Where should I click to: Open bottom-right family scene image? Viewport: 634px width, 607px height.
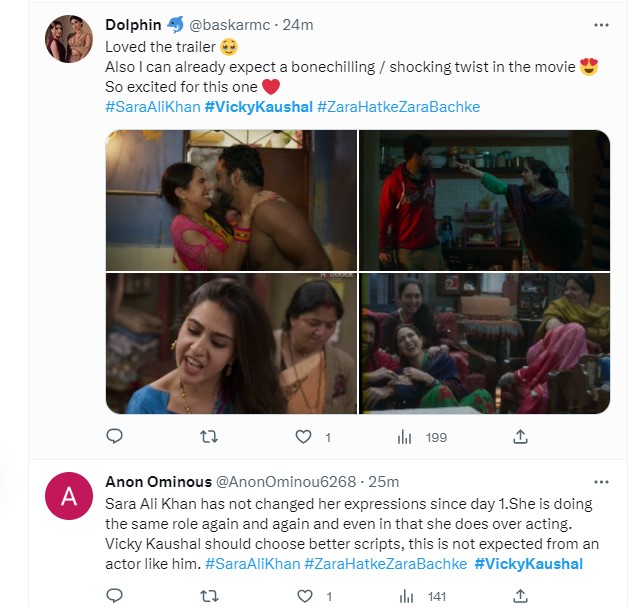tap(484, 343)
